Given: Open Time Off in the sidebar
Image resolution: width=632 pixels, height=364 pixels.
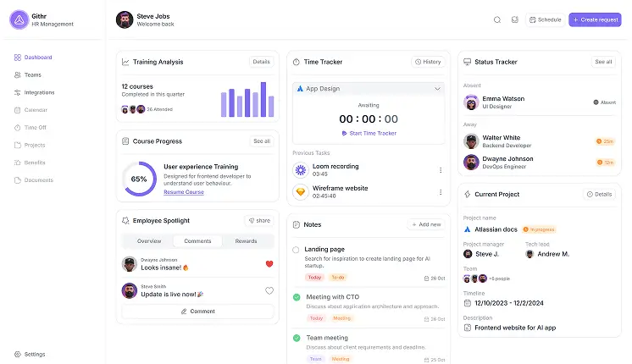Looking at the screenshot, I should tap(30, 128).
